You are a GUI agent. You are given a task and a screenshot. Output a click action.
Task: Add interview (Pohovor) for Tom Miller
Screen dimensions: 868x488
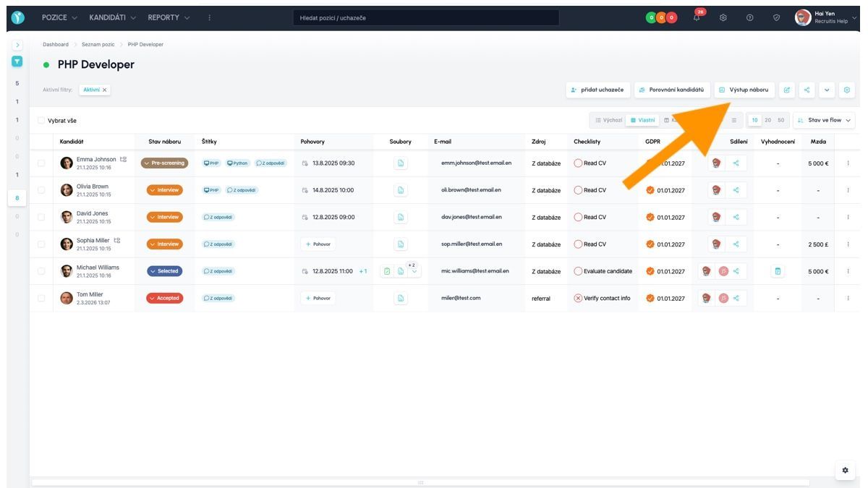coord(318,298)
